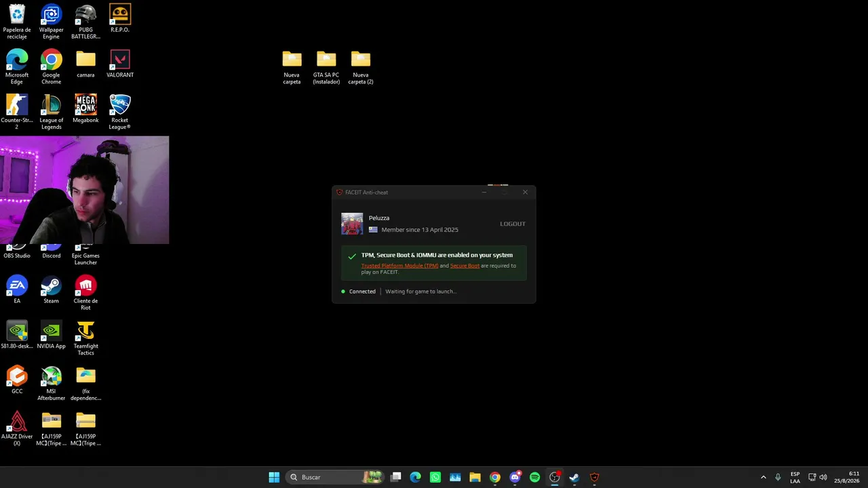Open File Explorer from the taskbar
The image size is (868, 488).
475,477
